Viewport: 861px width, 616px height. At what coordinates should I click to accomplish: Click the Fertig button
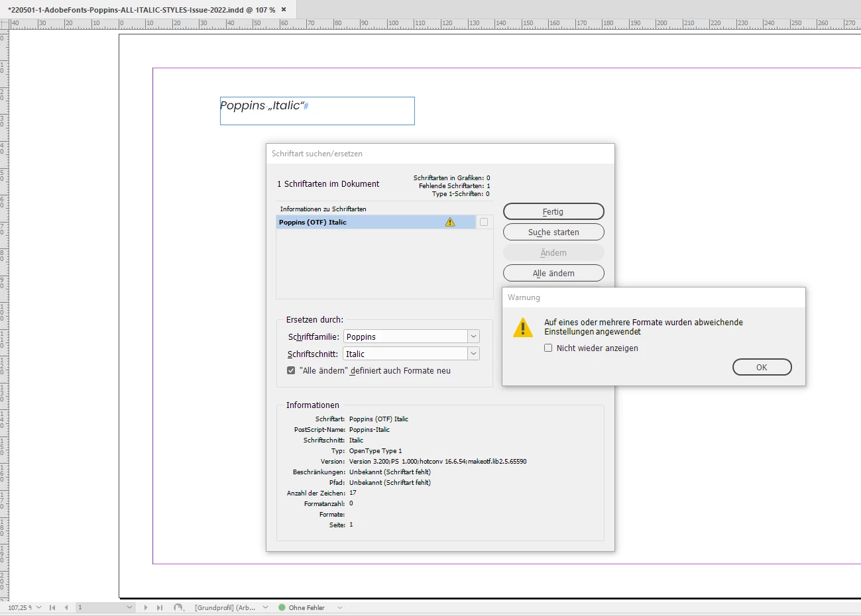tap(553, 211)
